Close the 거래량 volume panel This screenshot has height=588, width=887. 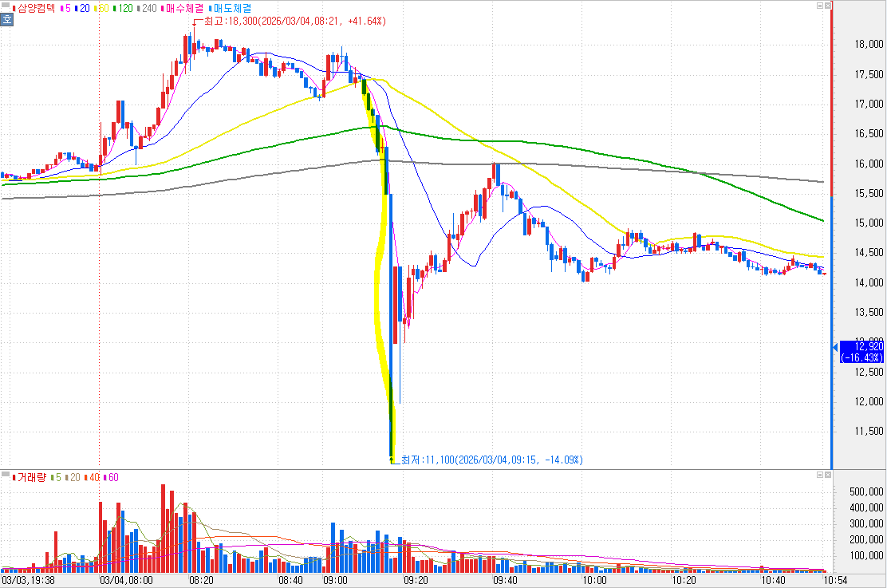click(826, 475)
